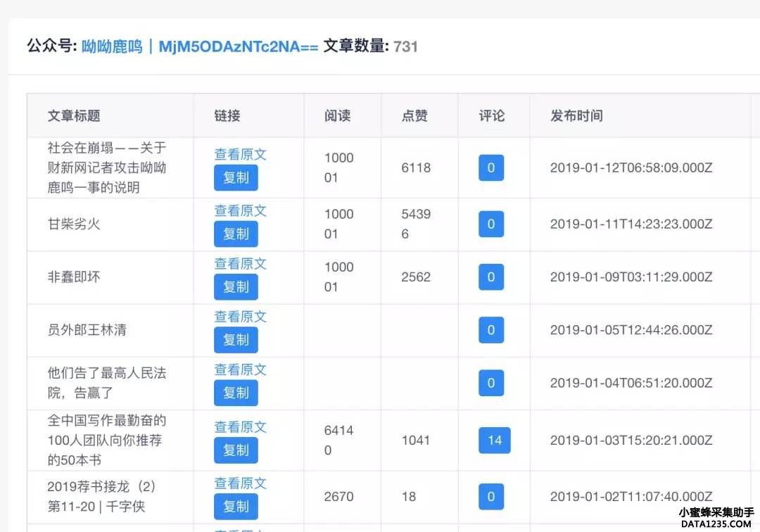Select the title 员外郎王林清
Screen dimensions: 760x532
click(x=87, y=330)
